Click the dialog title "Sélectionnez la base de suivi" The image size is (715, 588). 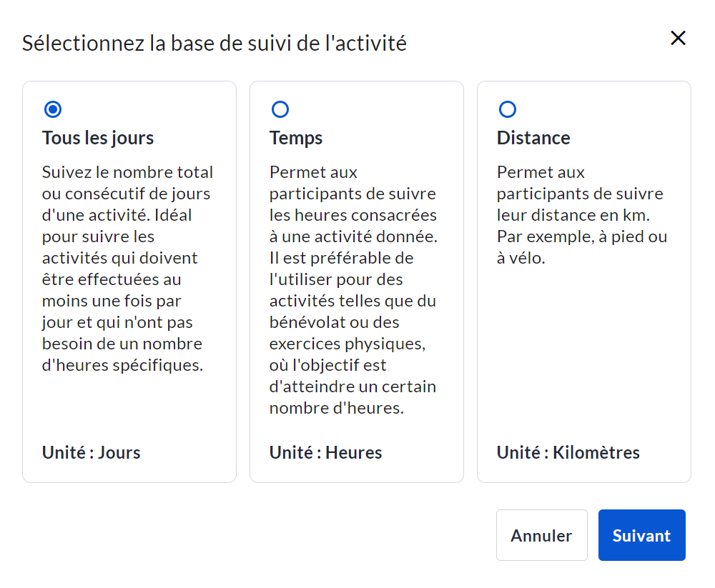pyautogui.click(x=214, y=43)
